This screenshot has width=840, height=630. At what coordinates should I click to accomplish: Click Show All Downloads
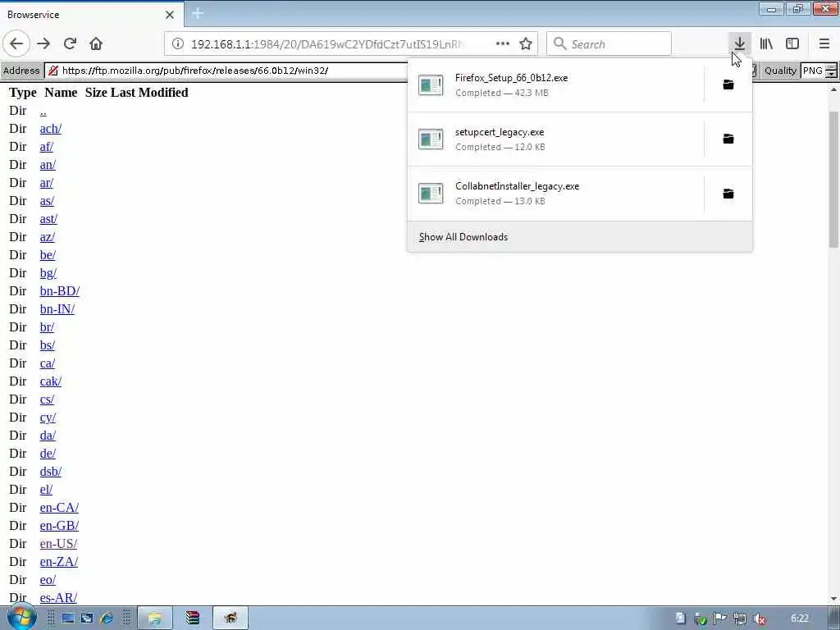click(580, 237)
